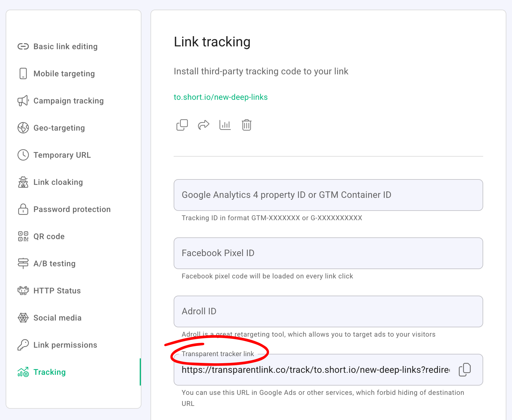Viewport: 512px width, 420px height.
Task: Open HTTP Status settings
Action: 57,291
